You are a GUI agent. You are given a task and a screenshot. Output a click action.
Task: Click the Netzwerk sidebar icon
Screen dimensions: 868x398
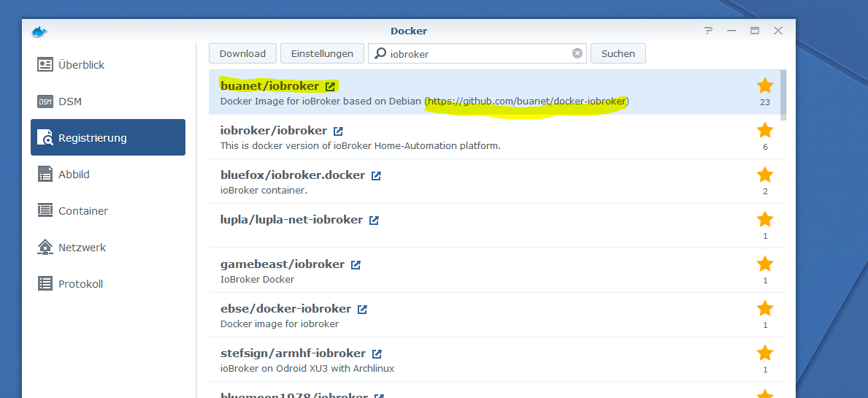45,248
